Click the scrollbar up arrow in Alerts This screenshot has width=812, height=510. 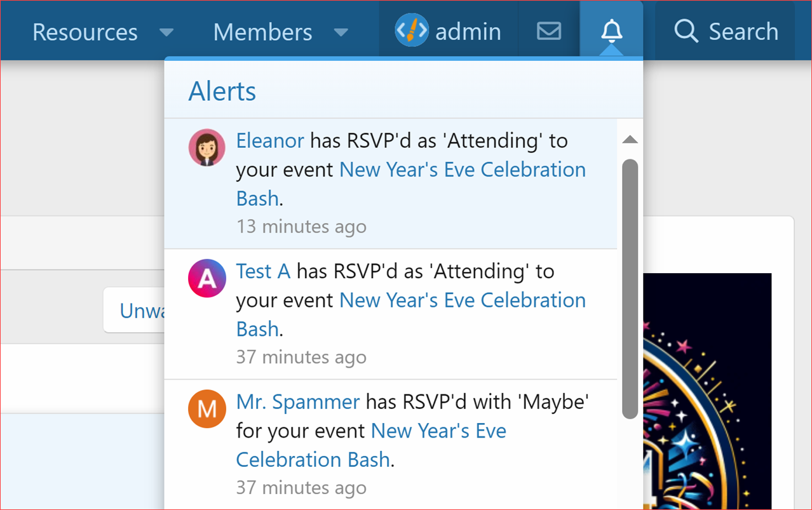[x=630, y=139]
